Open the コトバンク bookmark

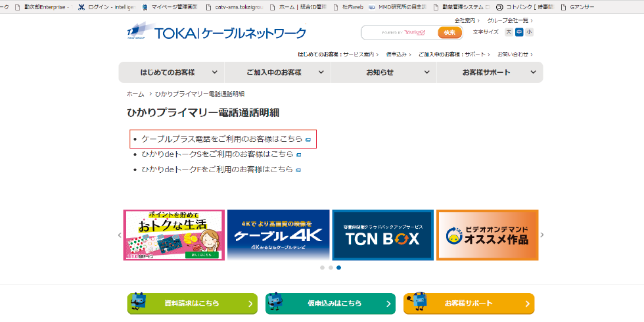[x=526, y=7]
